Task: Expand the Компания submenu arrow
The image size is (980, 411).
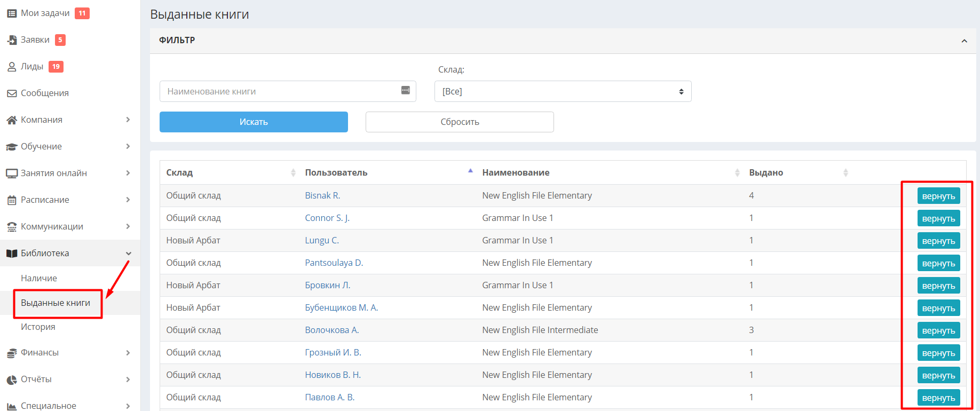Action: pos(128,120)
